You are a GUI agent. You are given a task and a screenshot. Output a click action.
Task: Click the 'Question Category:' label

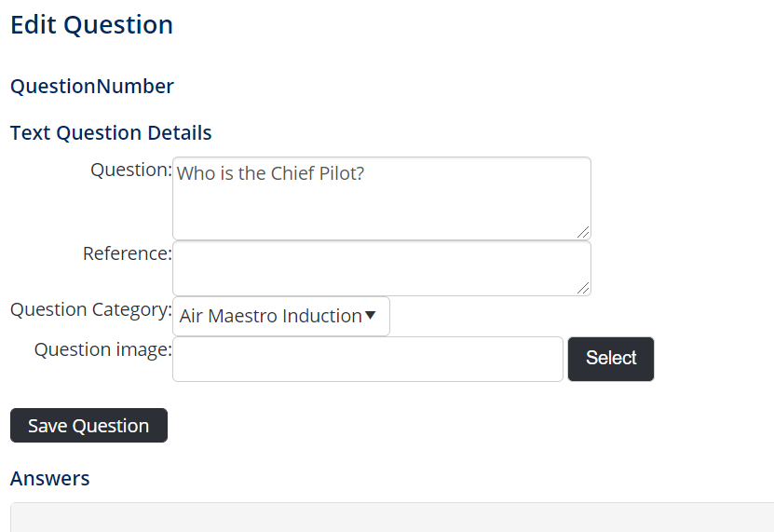coord(90,309)
